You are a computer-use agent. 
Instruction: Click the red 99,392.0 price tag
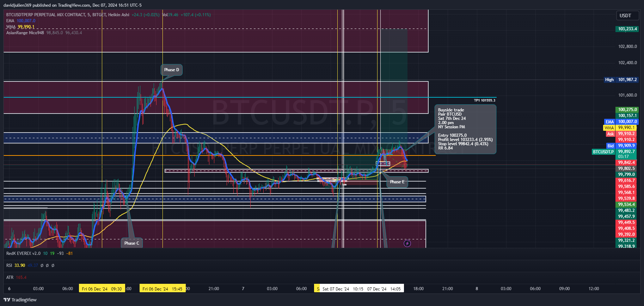[626, 234]
